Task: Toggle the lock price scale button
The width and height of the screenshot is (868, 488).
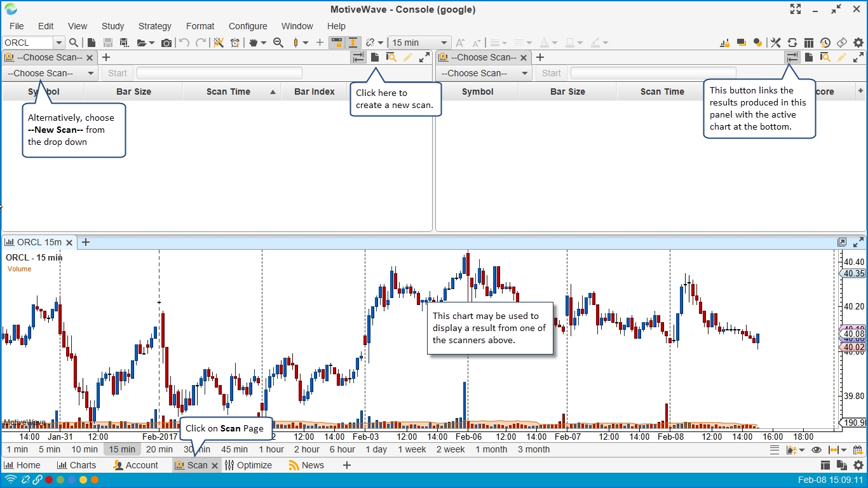Action: click(x=337, y=43)
